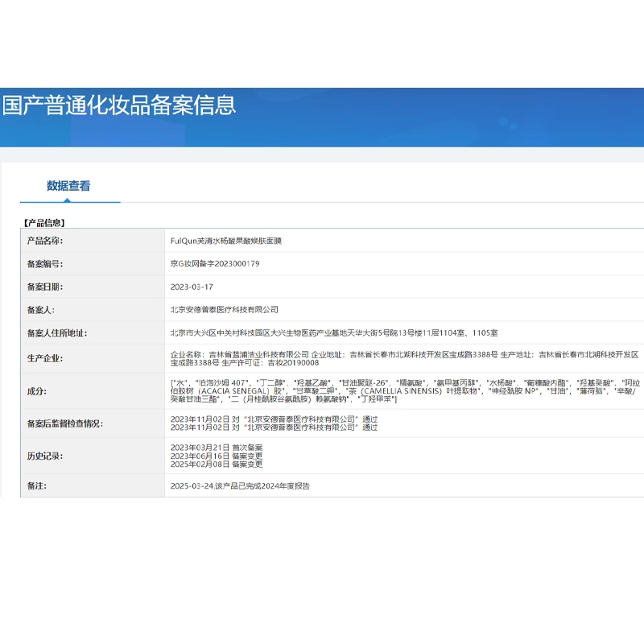This screenshot has width=644, height=644.
Task: Select history entry 2023年03月21日 首次备案
Action: tap(217, 448)
